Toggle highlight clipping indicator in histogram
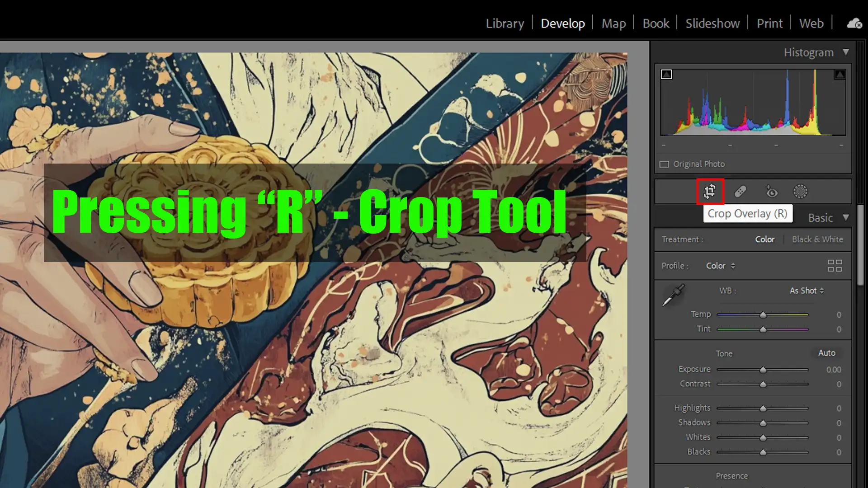 pyautogui.click(x=840, y=75)
